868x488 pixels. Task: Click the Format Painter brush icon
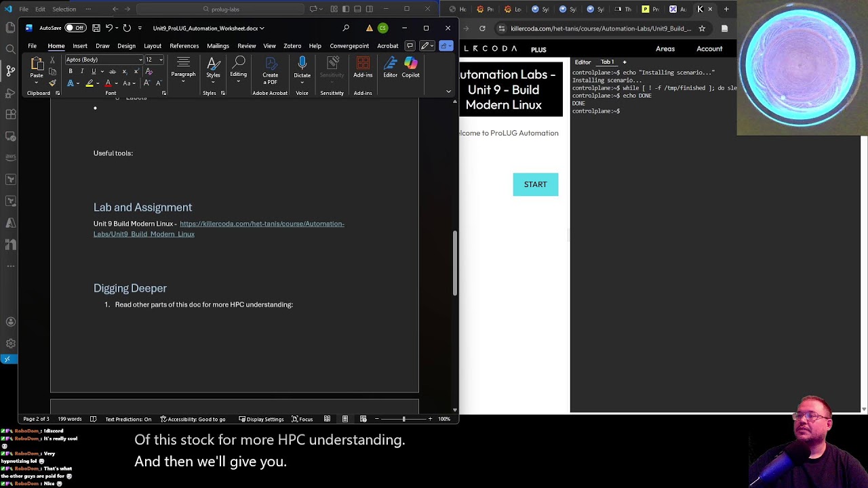[52, 83]
